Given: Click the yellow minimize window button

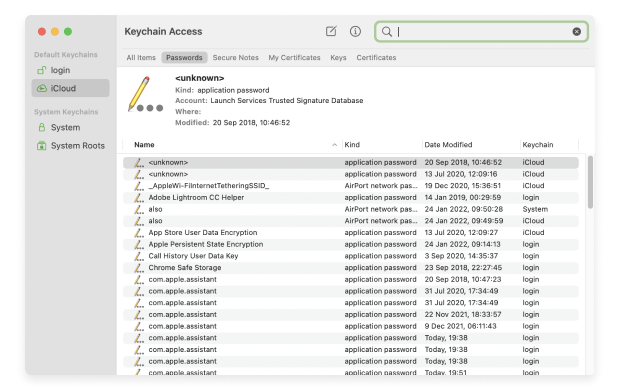Looking at the screenshot, I should pyautogui.click(x=55, y=32).
